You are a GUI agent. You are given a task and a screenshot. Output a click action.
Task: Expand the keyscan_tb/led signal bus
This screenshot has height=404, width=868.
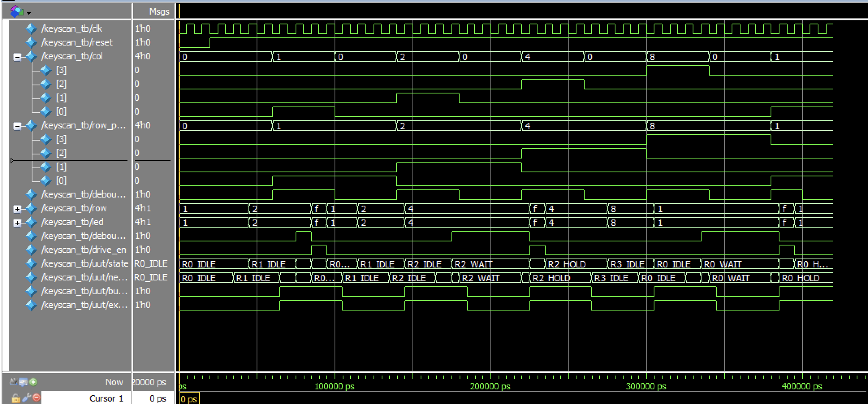pos(17,223)
